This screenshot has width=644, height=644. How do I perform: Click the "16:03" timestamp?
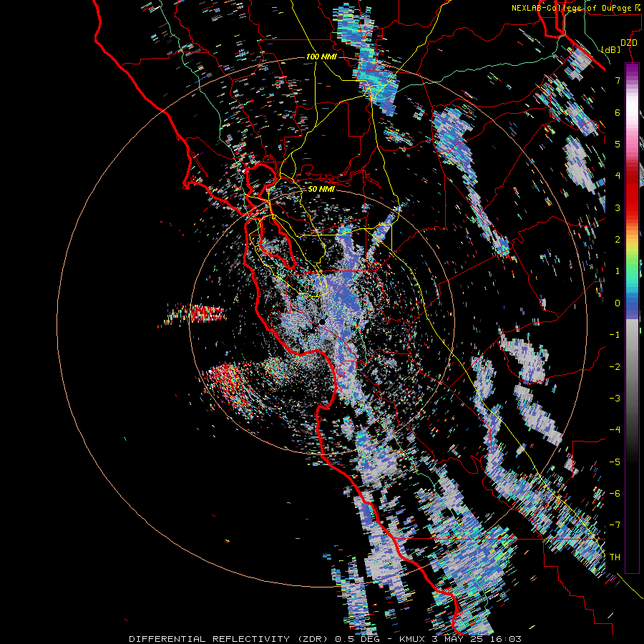[x=506, y=639]
